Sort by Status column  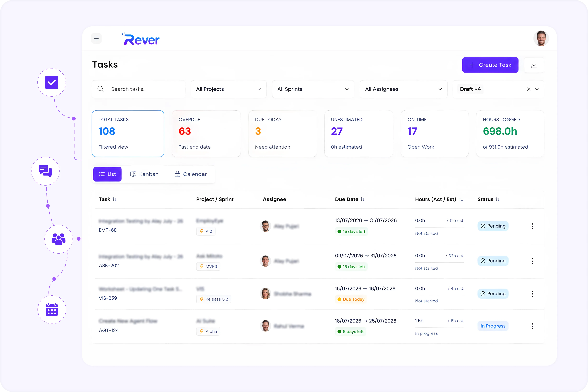[x=497, y=199]
